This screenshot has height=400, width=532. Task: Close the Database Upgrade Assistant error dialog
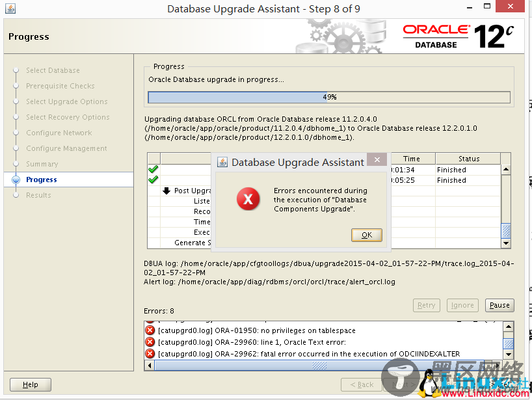(x=377, y=159)
